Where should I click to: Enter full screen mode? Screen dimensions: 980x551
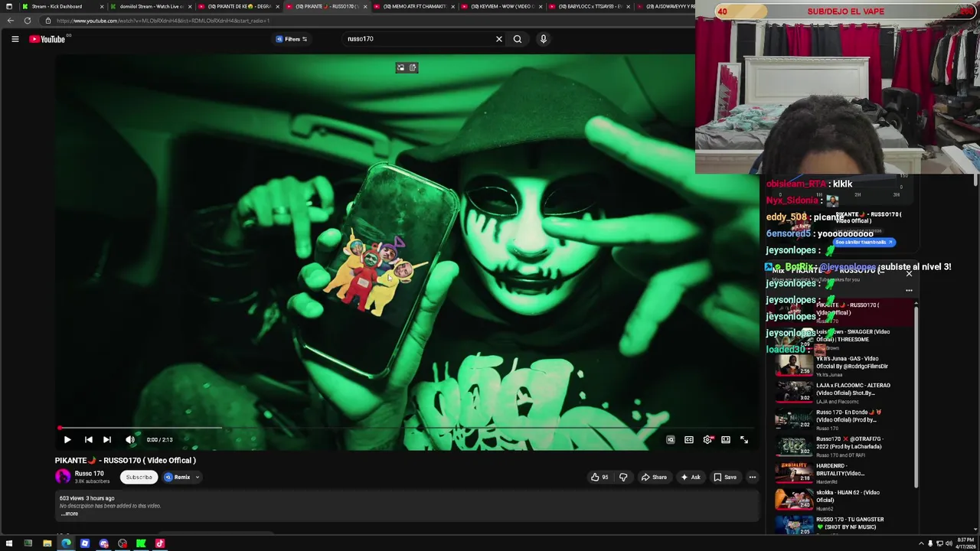[x=744, y=440]
